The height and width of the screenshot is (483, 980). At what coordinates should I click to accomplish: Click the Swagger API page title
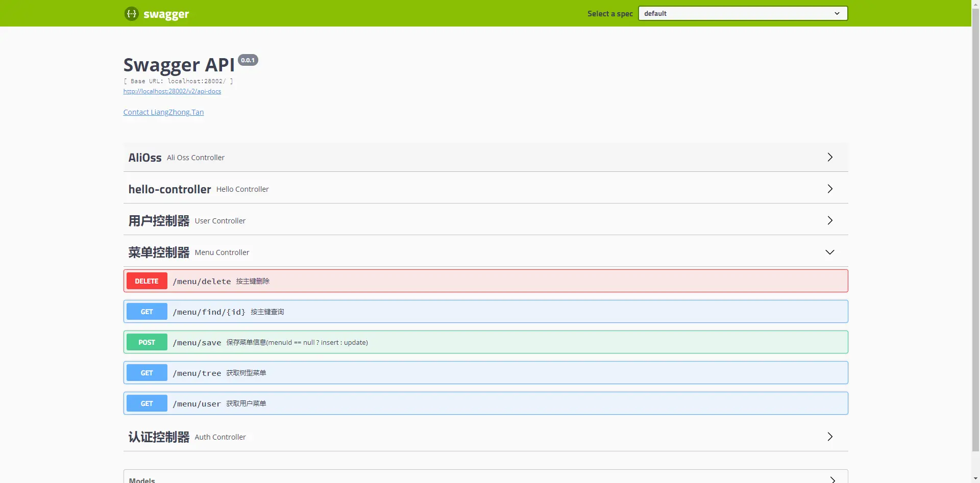[x=179, y=65]
